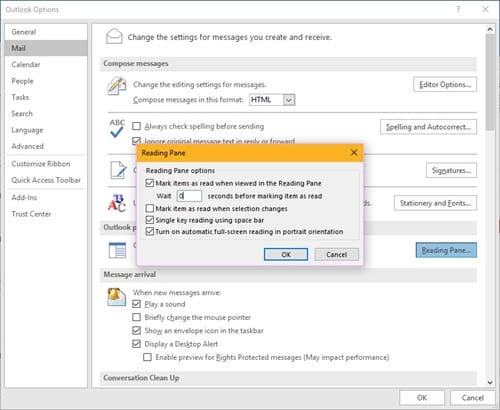Open Quick Access Toolbar settings
This screenshot has height=410, width=500.
(46, 180)
